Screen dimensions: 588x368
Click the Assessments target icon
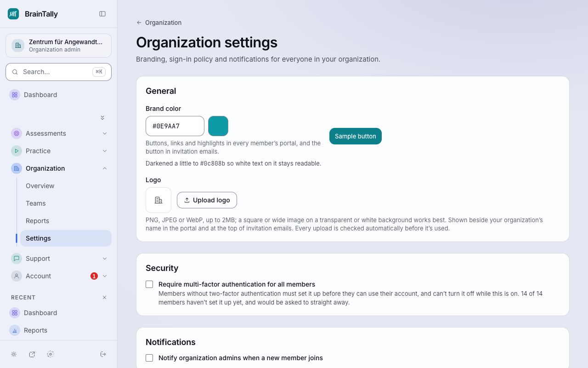click(17, 133)
